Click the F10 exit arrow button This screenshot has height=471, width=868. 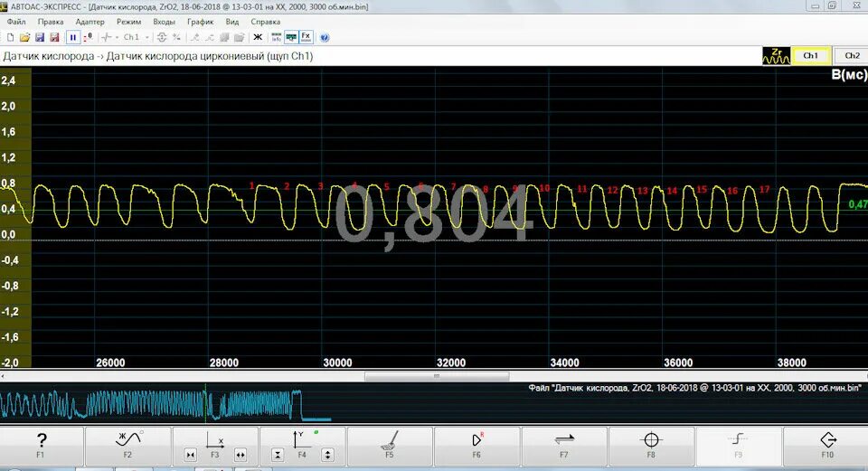827,445
